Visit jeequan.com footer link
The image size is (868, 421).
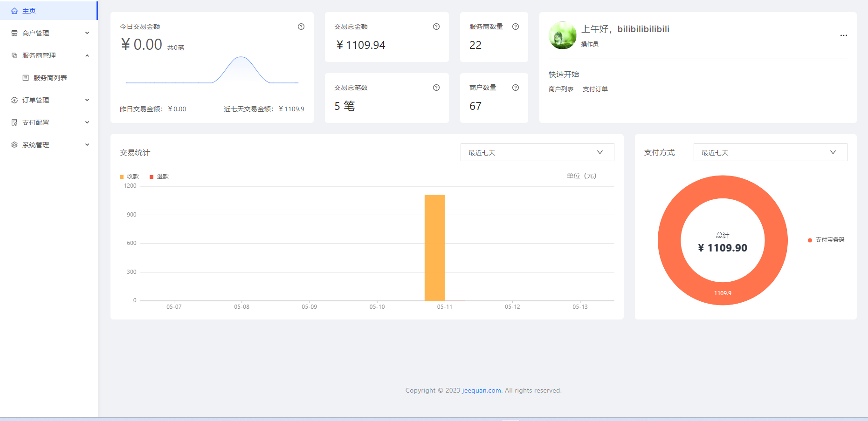(x=482, y=390)
